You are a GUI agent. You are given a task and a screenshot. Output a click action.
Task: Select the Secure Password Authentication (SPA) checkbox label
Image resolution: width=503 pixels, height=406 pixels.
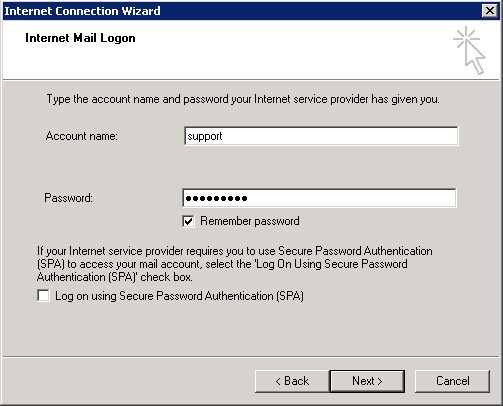(179, 296)
